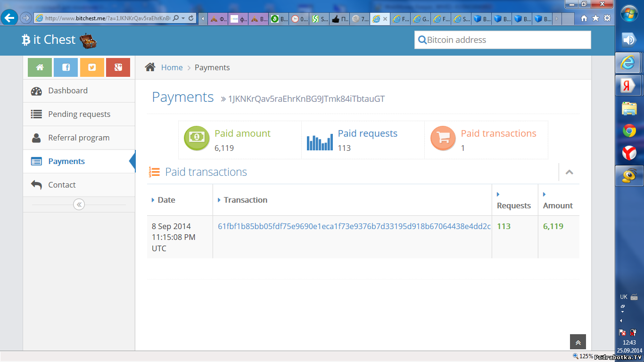
Task: Click the browser back arrow button
Action: tap(9, 18)
